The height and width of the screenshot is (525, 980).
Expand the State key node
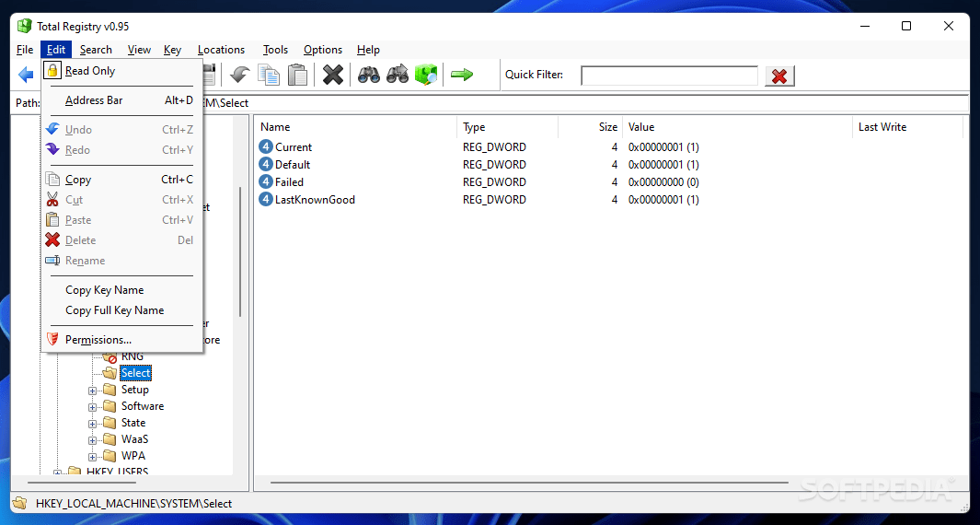93,424
